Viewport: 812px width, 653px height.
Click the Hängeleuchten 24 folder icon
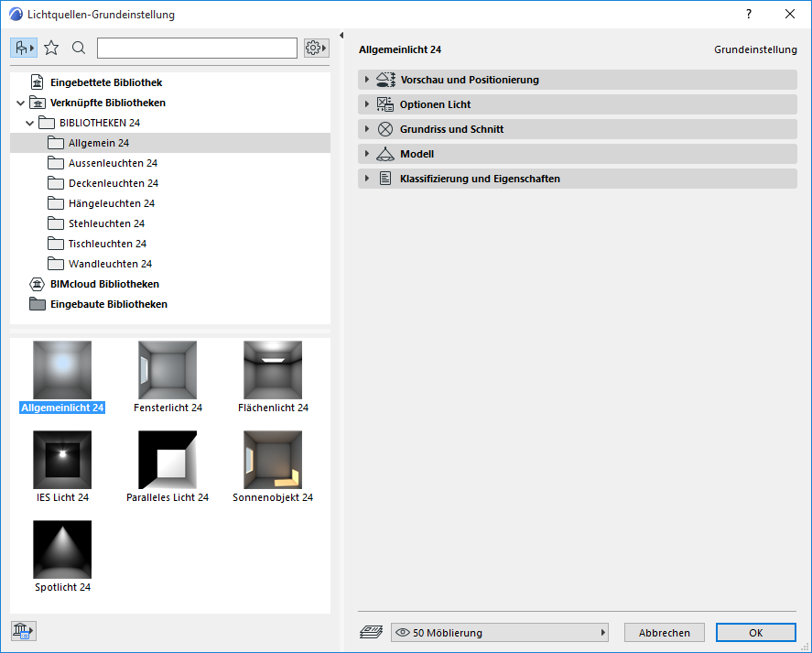pos(56,203)
